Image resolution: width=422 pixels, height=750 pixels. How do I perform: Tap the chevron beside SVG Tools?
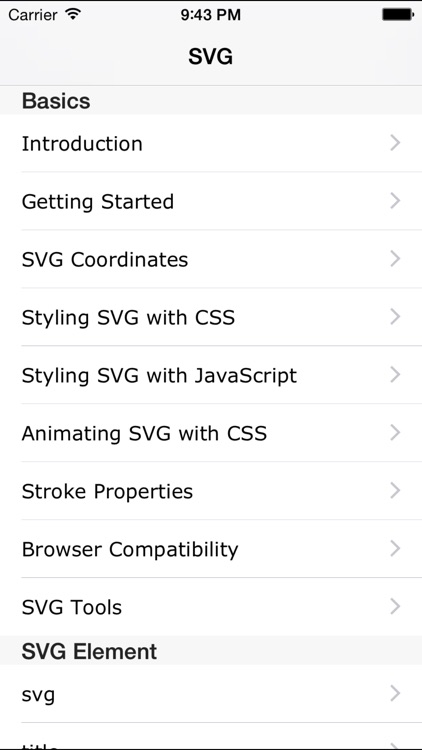point(395,606)
